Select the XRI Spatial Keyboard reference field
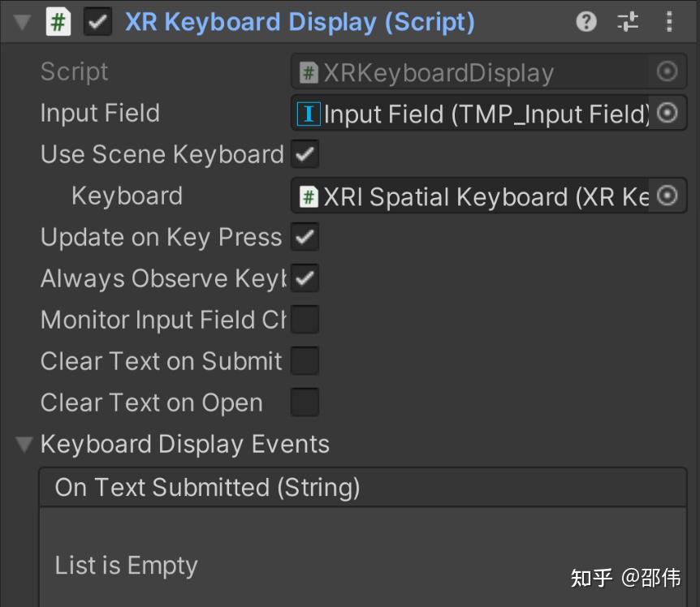Screen dimensions: 700x607 tap(479, 196)
